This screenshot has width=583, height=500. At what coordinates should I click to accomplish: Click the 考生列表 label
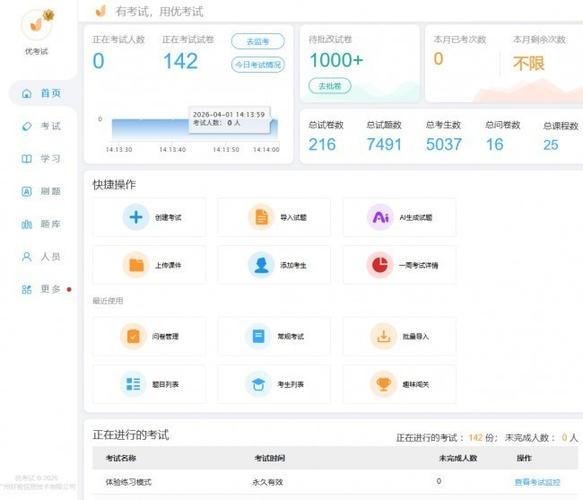pos(290,384)
